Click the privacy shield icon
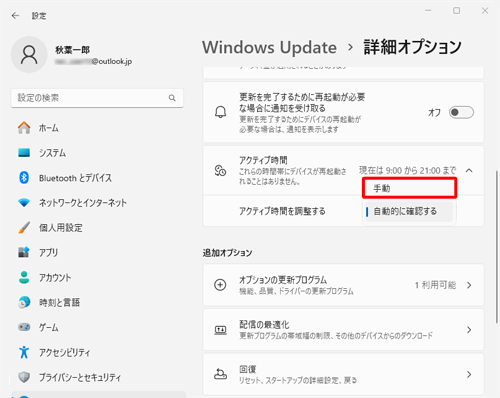The height and width of the screenshot is (398, 500). [x=24, y=377]
